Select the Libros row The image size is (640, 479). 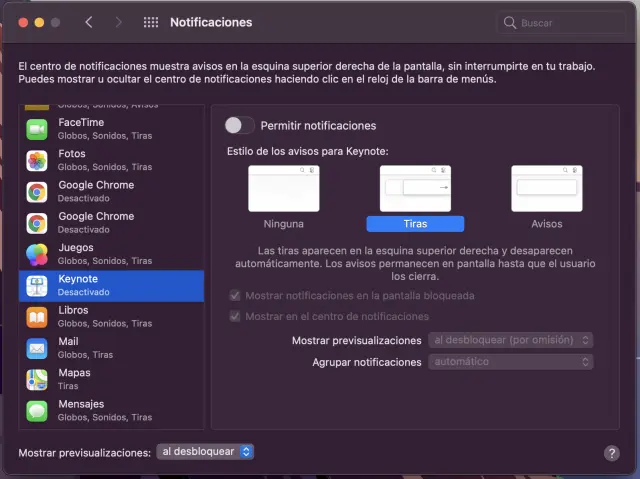111,317
